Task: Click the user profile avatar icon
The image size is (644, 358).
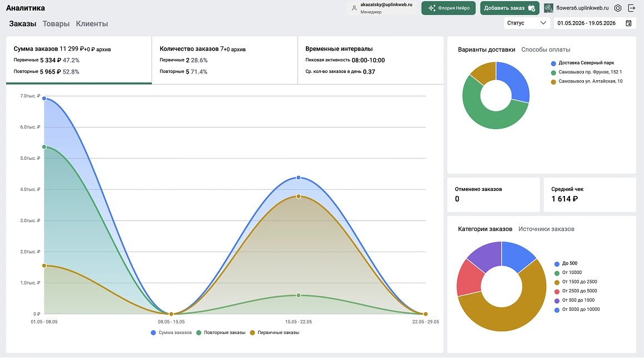Action: point(354,8)
